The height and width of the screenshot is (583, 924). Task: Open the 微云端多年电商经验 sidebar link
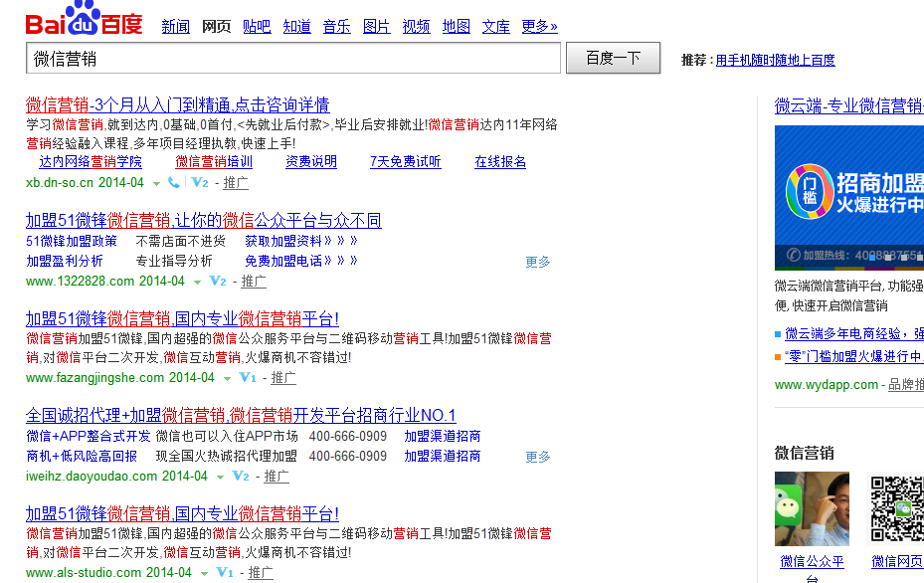coord(854,334)
